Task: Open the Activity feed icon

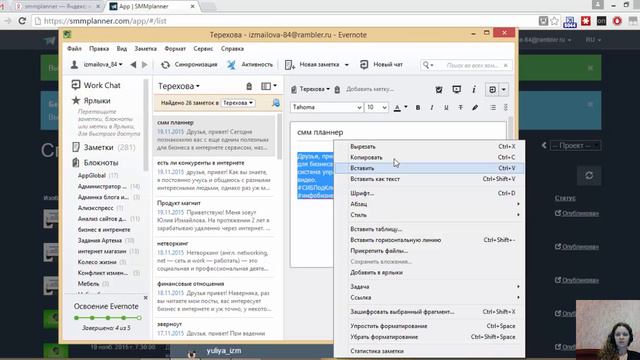Action: (231, 64)
